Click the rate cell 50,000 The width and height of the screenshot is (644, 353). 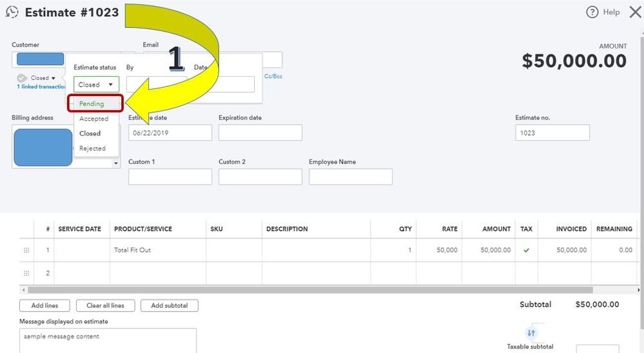coord(439,250)
